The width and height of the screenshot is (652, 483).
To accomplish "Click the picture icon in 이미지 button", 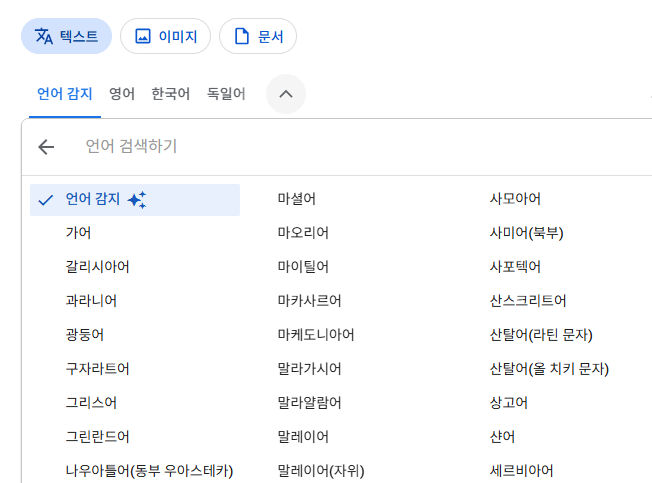I will click(x=143, y=36).
